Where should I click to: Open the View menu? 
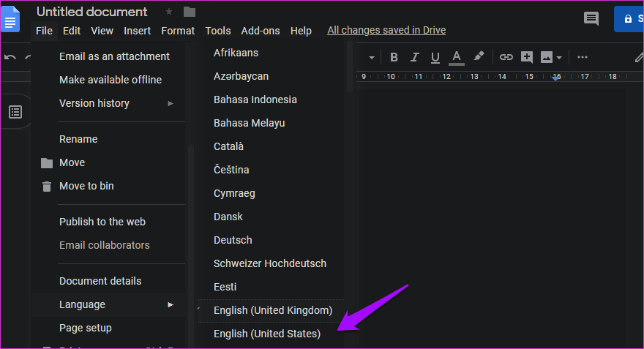click(102, 31)
